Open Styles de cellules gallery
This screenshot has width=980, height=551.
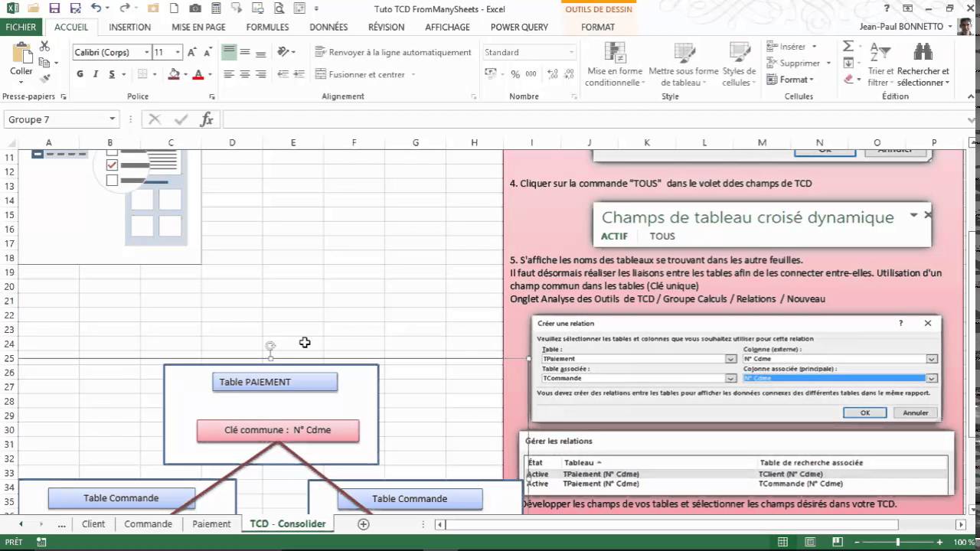pyautogui.click(x=739, y=64)
